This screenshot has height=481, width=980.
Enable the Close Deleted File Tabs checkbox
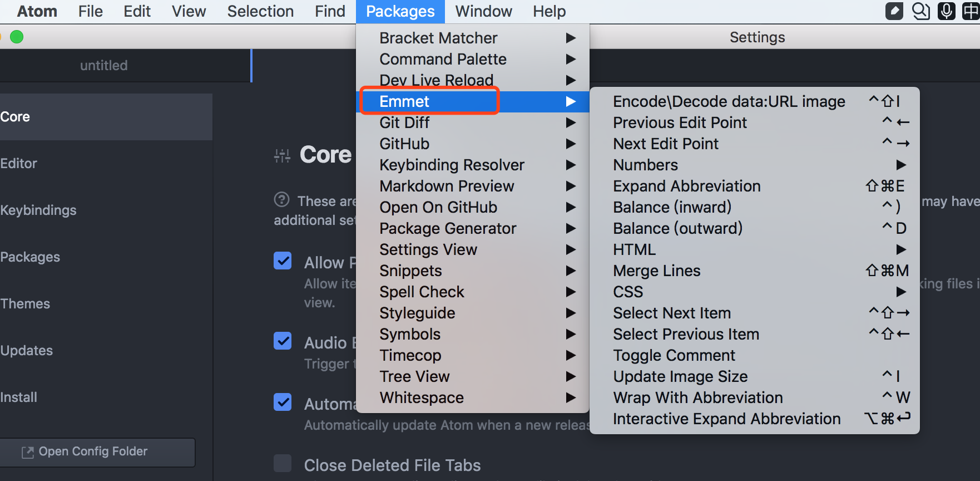tap(283, 463)
